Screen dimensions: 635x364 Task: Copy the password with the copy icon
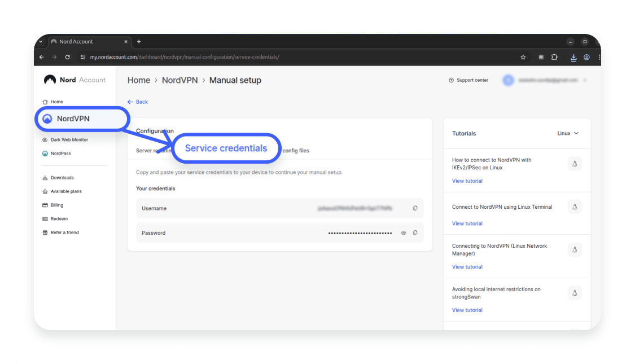point(415,233)
